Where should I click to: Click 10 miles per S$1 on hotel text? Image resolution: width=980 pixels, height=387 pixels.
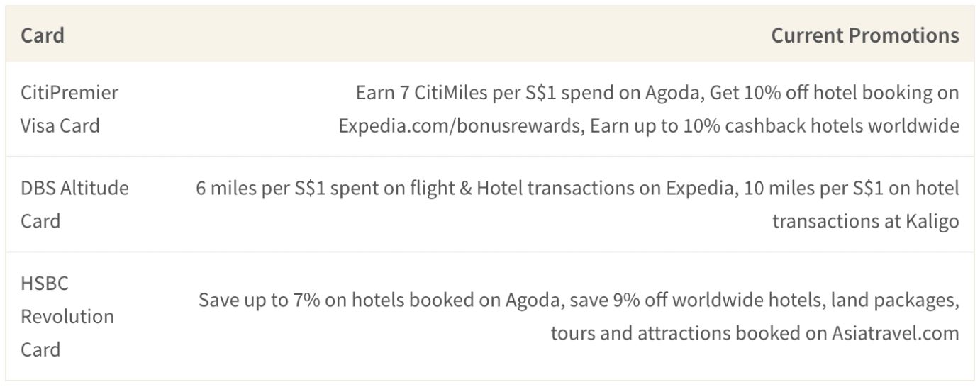click(848, 189)
